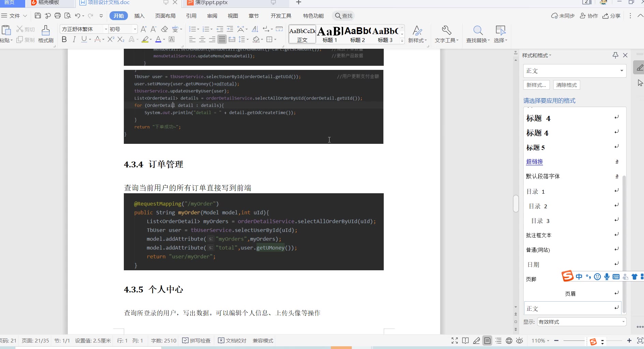Open the 查找替换 find and replace tool
The height and width of the screenshot is (349, 644).
point(478,34)
